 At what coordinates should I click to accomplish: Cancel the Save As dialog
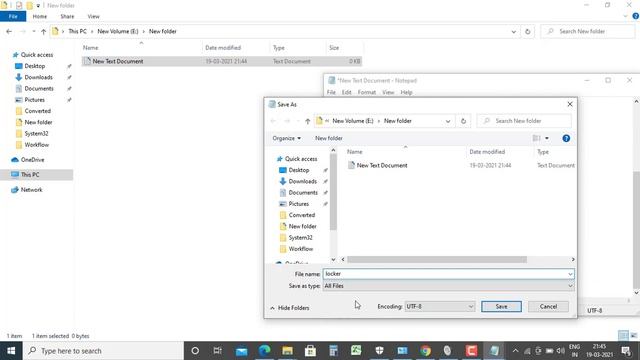pos(548,307)
